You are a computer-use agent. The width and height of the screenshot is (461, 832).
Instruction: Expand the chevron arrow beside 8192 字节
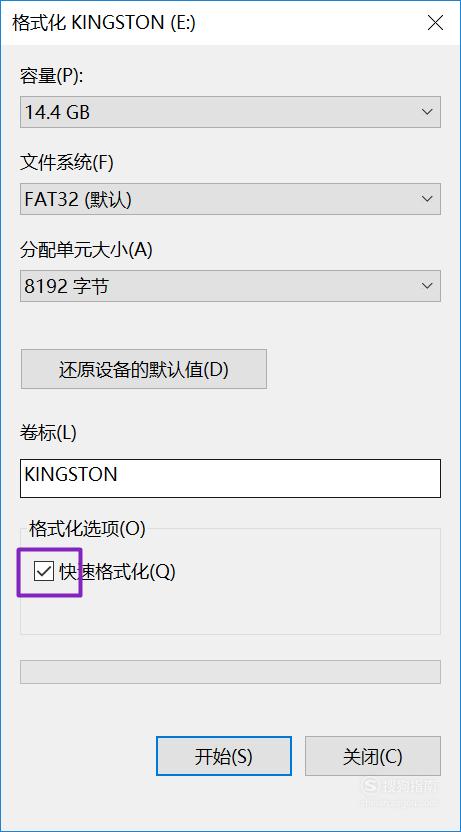427,286
